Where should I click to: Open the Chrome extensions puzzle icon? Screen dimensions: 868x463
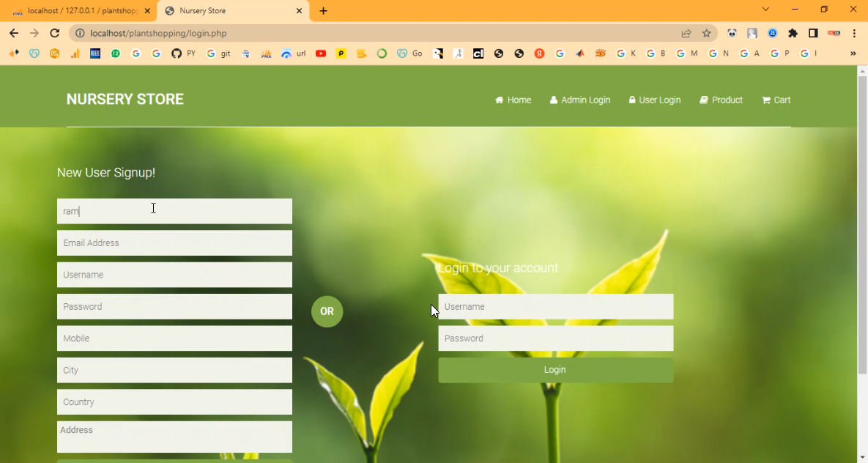pyautogui.click(x=793, y=33)
